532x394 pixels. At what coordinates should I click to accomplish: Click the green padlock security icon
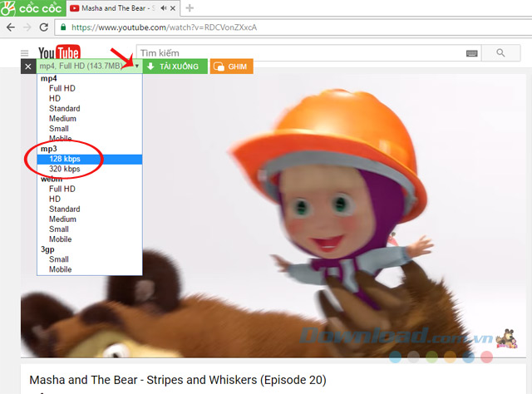63,27
